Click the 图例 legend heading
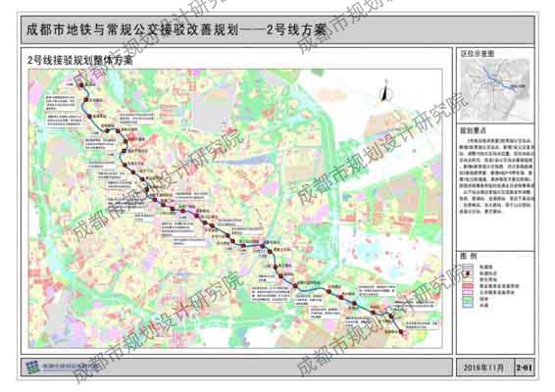The height and width of the screenshot is (392, 555). tap(468, 256)
